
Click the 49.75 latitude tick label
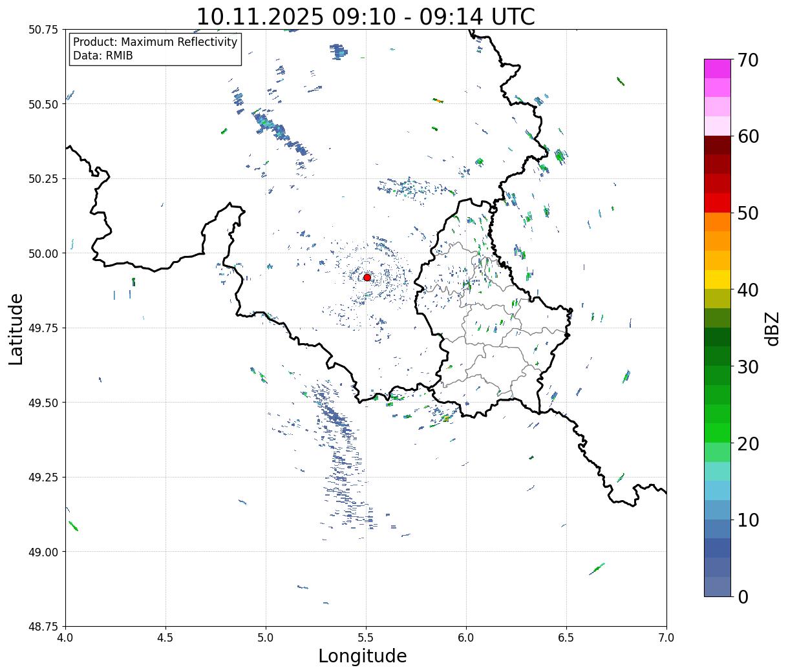tap(43, 328)
